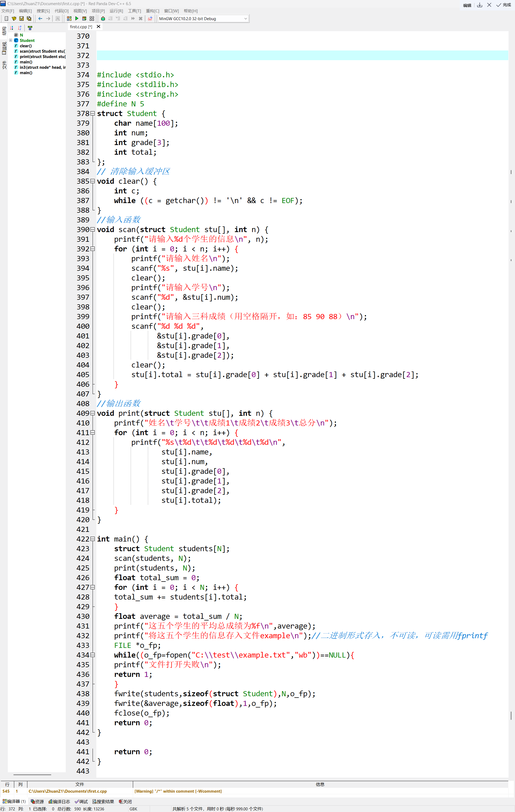The height and width of the screenshot is (812, 515).
Task: Open the 代码[O] menu
Action: [62, 11]
